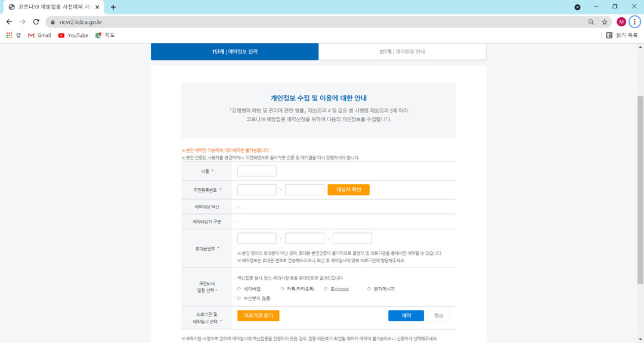This screenshot has width=644, height=345.
Task: Click the 대상자 확인 button
Action: coord(348,189)
